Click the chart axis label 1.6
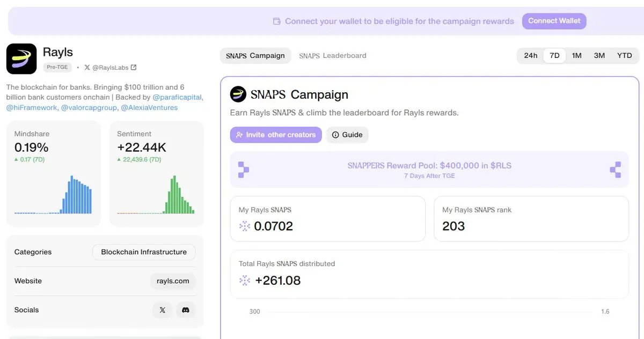644x339 pixels. [605, 312]
